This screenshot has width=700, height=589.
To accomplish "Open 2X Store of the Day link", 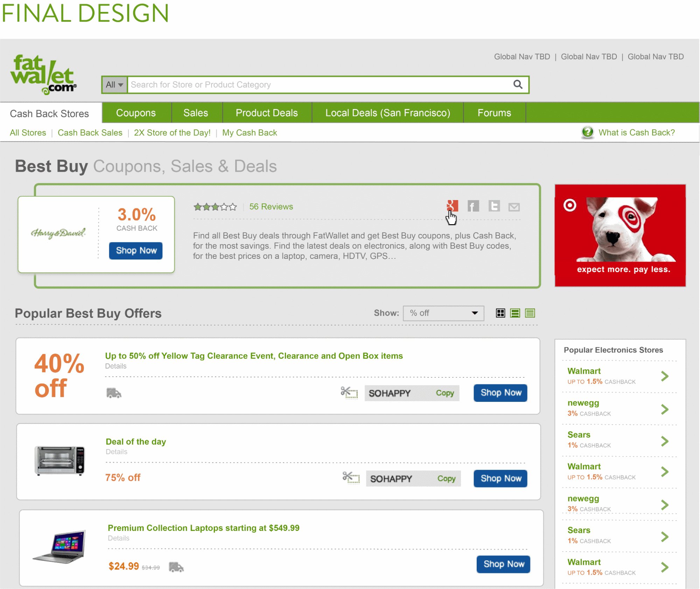I will (172, 133).
